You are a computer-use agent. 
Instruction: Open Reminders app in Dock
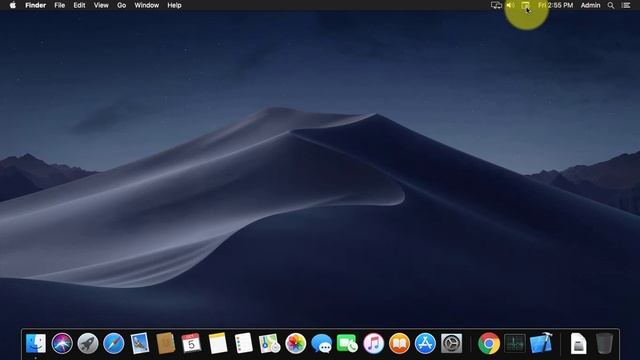pos(244,343)
